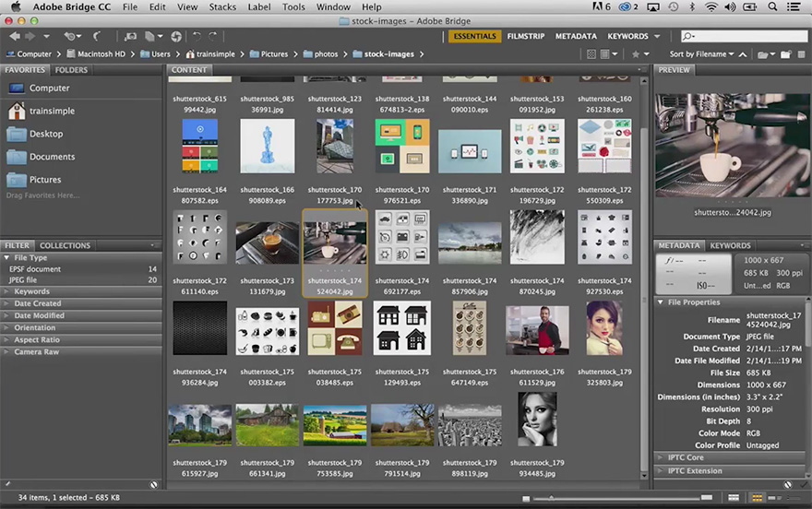812x509 pixels.
Task: Select view content as details icon
Action: (775, 498)
